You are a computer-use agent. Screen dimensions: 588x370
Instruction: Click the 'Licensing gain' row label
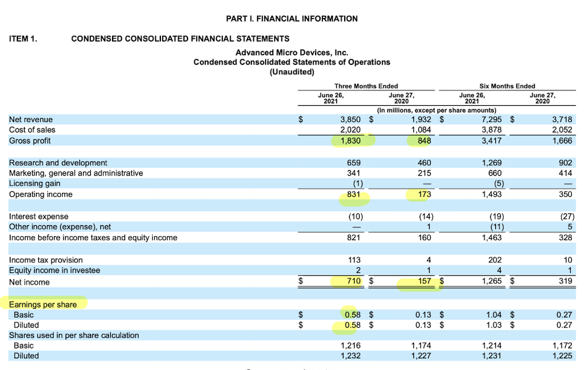pos(35,183)
